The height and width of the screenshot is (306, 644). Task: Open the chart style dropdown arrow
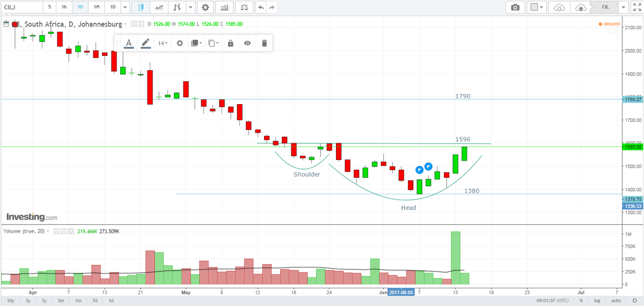tap(189, 8)
